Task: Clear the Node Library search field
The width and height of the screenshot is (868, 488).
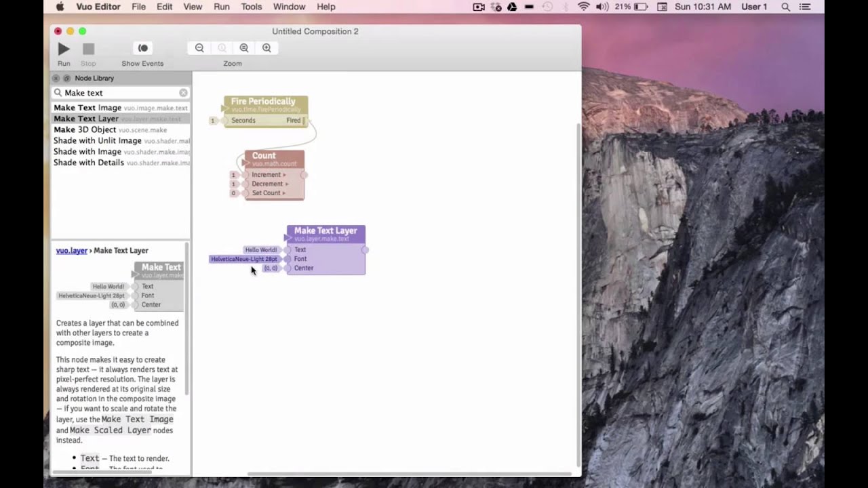Action: (x=183, y=93)
